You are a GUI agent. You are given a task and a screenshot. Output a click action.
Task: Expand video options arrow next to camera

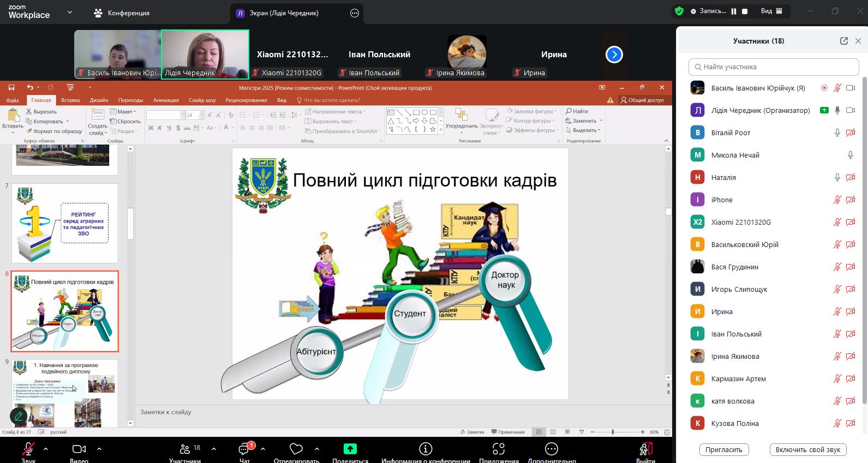tap(99, 449)
